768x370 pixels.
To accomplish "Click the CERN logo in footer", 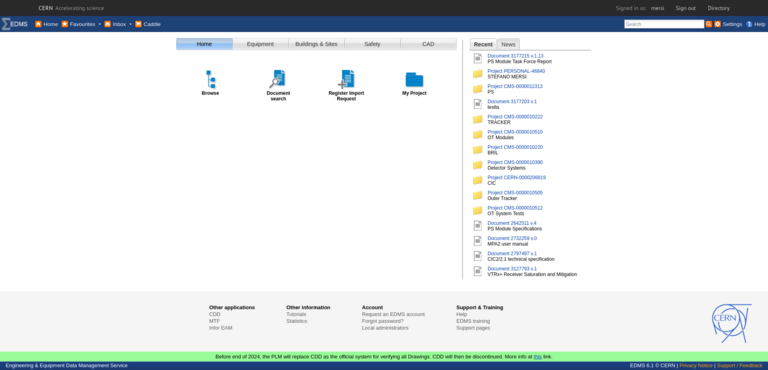I will 731,322.
